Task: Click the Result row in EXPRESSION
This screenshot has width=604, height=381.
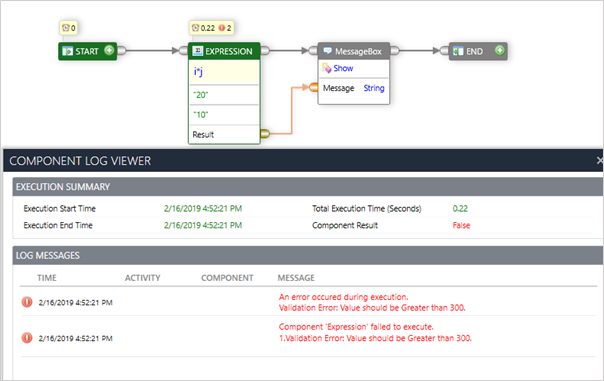Action: [x=224, y=134]
